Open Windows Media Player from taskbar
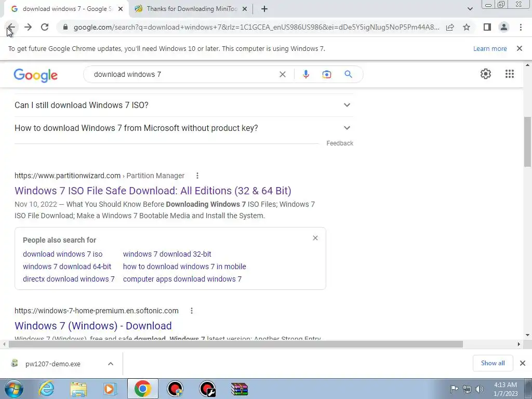The height and width of the screenshot is (399, 532). point(110,389)
